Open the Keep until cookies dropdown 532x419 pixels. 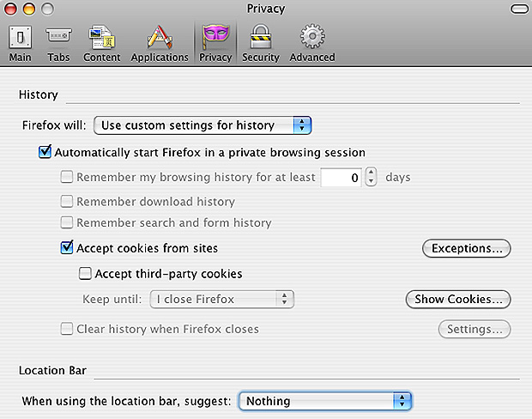(222, 299)
